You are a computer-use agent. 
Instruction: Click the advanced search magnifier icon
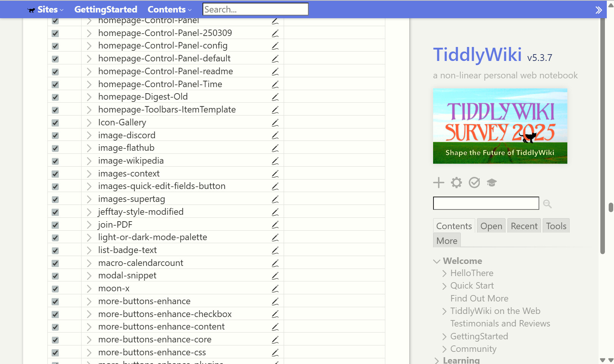[547, 204]
